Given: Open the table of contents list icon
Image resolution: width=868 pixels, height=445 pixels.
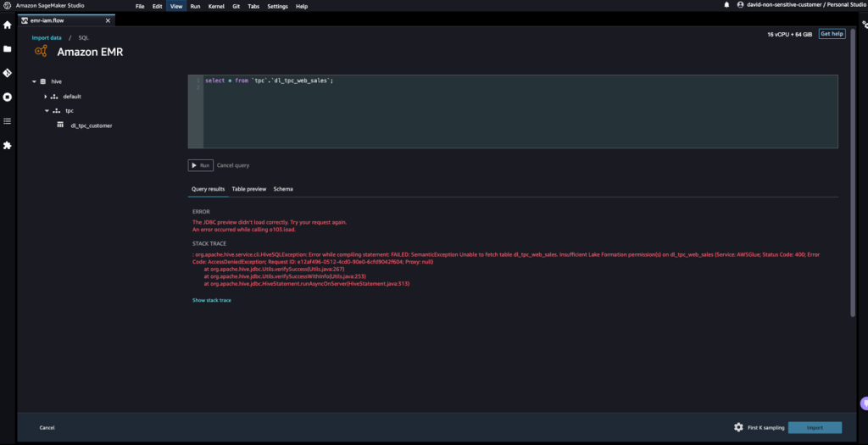Looking at the screenshot, I should (7, 121).
